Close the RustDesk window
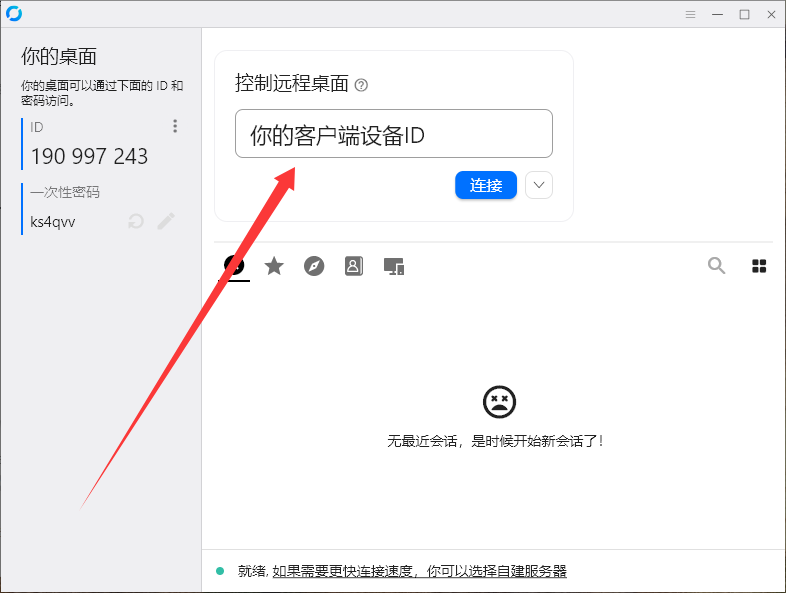Viewport: 786px width, 593px height. (x=771, y=15)
